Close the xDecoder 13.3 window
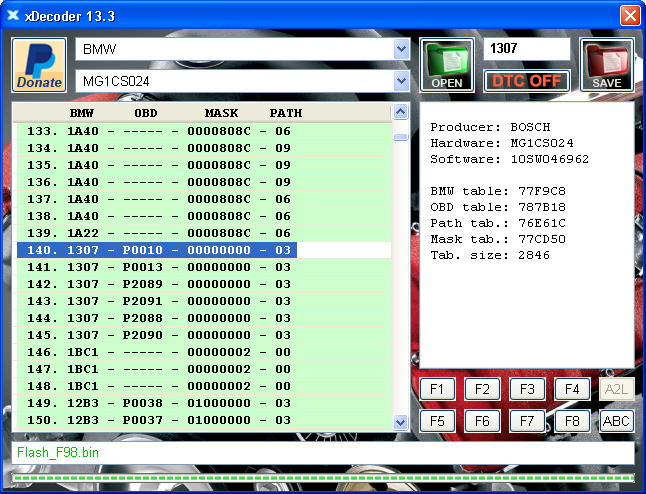 [630, 15]
